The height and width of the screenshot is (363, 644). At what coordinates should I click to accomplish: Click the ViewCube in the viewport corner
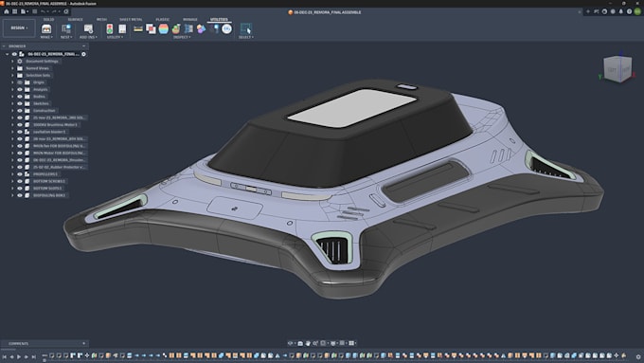617,69
